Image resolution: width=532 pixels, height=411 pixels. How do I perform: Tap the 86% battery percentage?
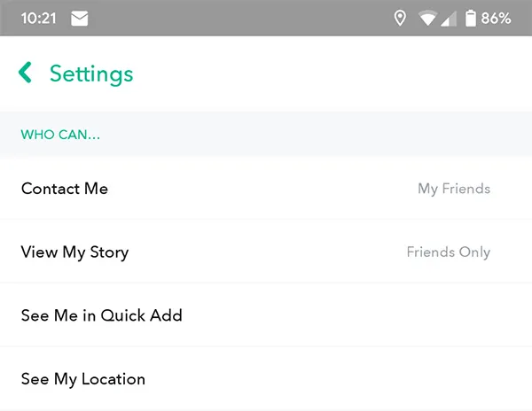click(x=496, y=19)
